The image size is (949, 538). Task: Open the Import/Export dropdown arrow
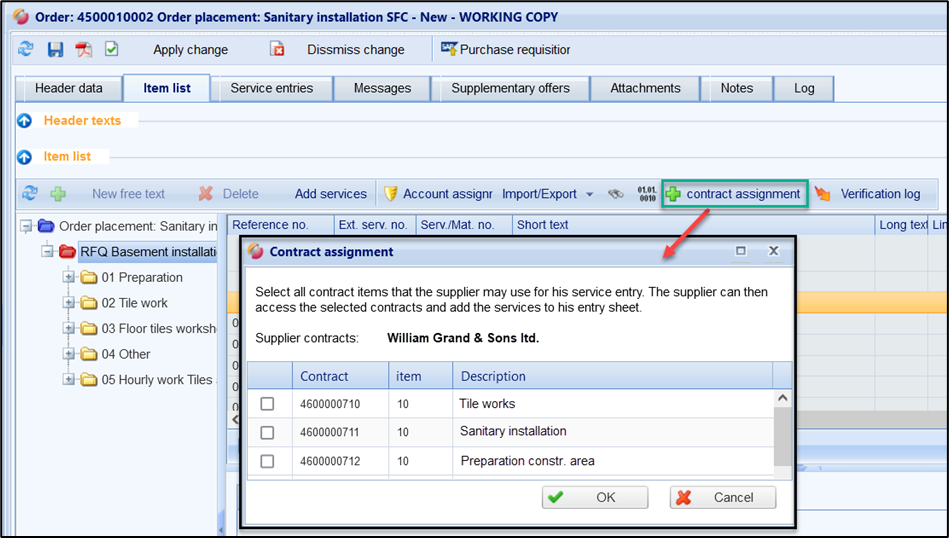pyautogui.click(x=589, y=195)
